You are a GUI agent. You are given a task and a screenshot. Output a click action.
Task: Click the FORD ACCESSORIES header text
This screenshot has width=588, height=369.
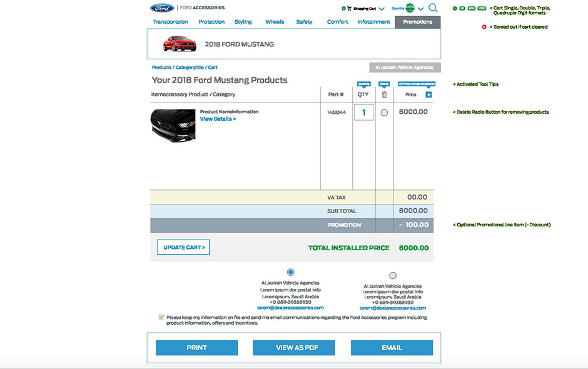202,8
